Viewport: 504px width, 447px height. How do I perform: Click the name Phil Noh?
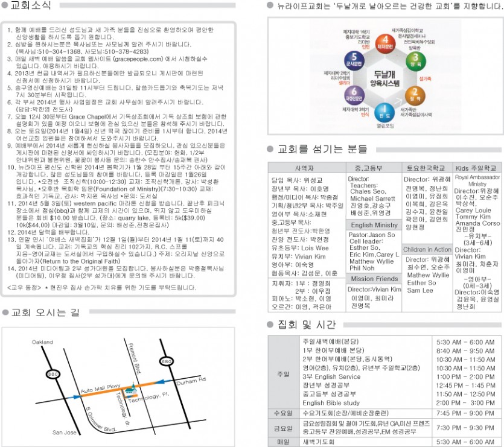362,268
